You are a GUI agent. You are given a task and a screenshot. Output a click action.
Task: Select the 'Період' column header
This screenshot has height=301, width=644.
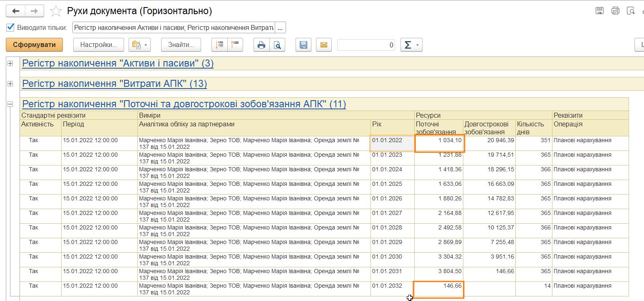click(x=100, y=128)
